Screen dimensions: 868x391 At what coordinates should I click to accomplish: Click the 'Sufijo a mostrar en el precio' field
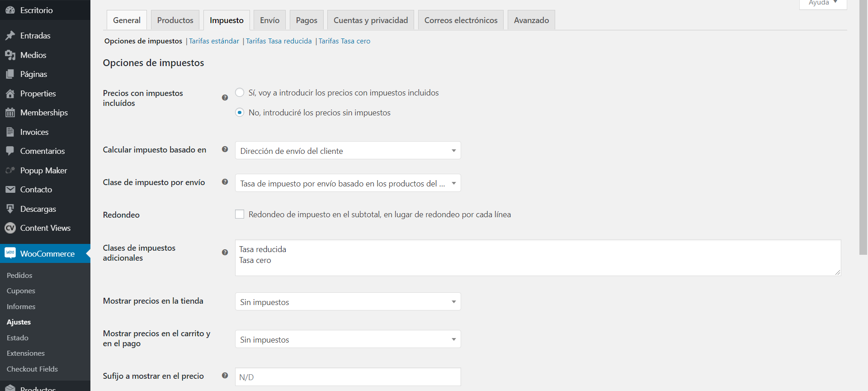click(x=348, y=377)
